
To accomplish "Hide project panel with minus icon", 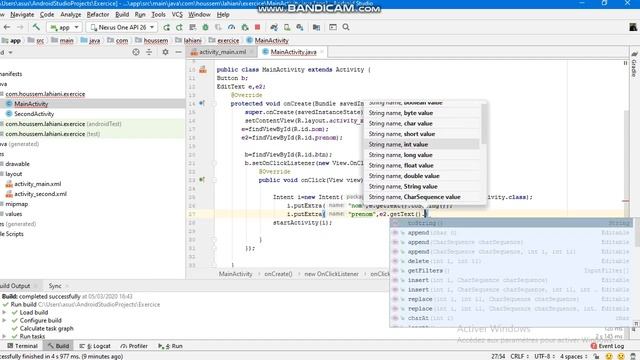I will 178,52.
